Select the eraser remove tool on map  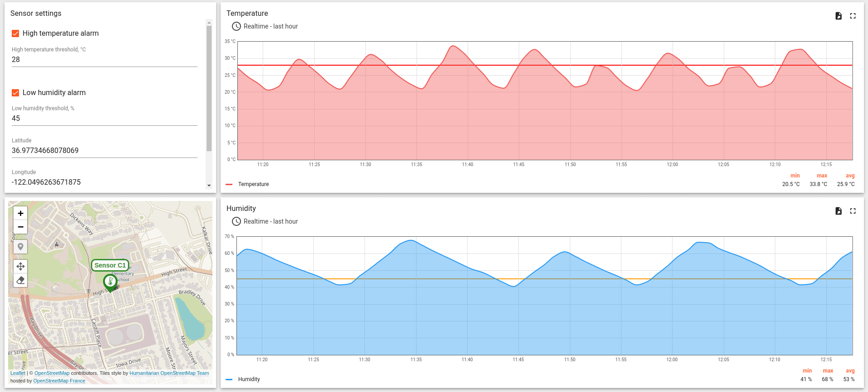20,280
